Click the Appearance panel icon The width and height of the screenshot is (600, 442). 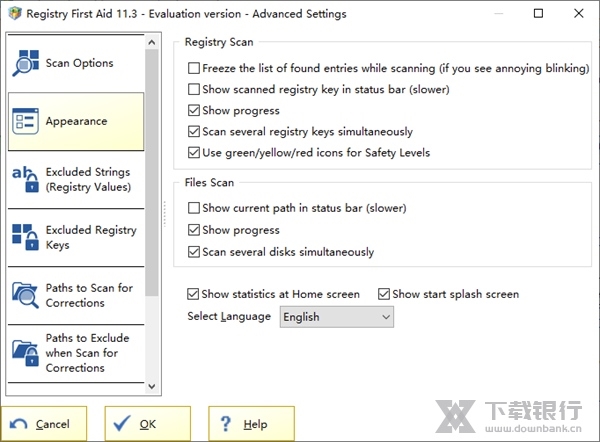25,121
